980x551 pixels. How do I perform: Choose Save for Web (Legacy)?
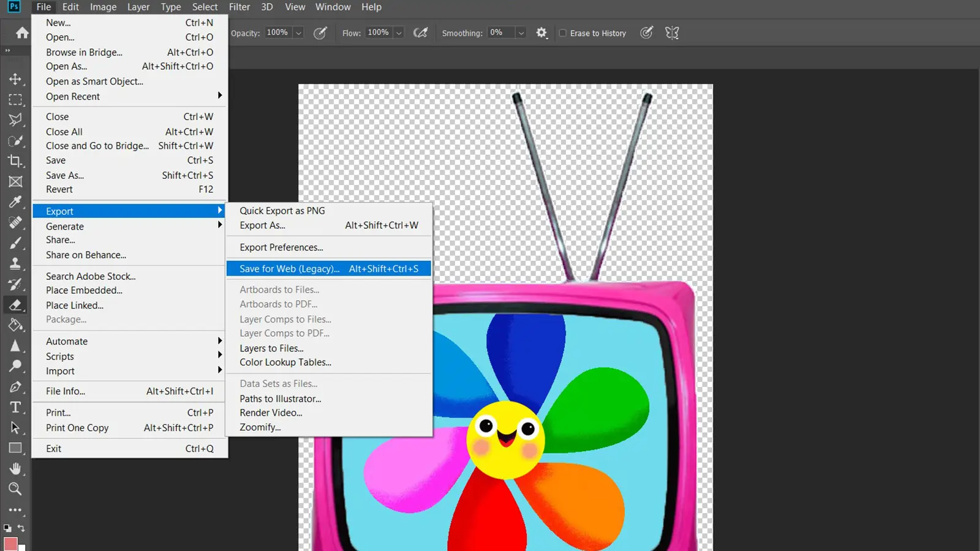[329, 269]
